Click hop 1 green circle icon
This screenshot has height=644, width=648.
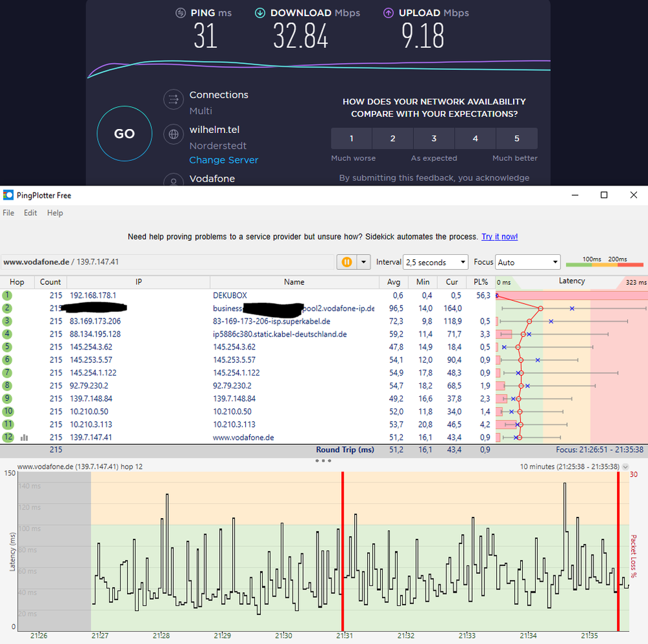pyautogui.click(x=7, y=295)
